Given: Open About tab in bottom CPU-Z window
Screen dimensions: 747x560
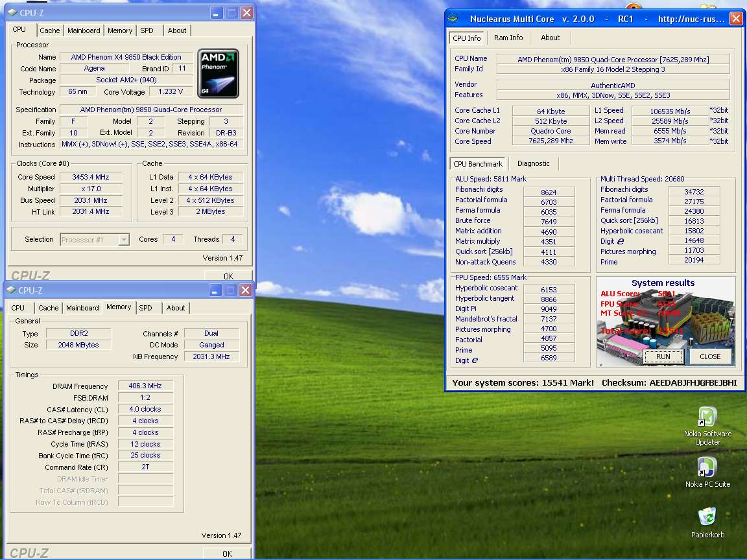Looking at the screenshot, I should coord(176,308).
